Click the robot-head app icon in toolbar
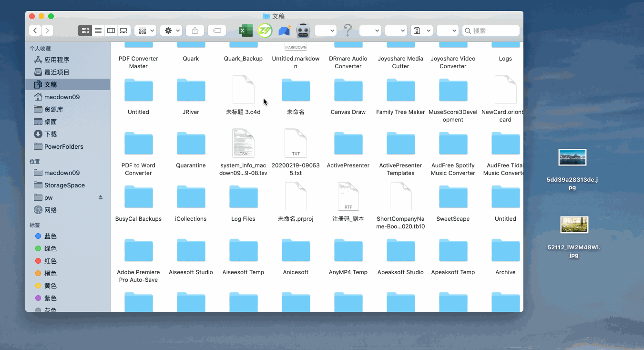The width and height of the screenshot is (644, 350). (303, 31)
